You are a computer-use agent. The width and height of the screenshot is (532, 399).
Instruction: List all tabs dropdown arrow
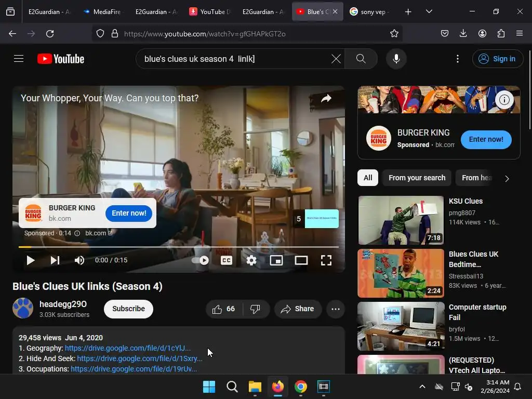click(x=429, y=12)
